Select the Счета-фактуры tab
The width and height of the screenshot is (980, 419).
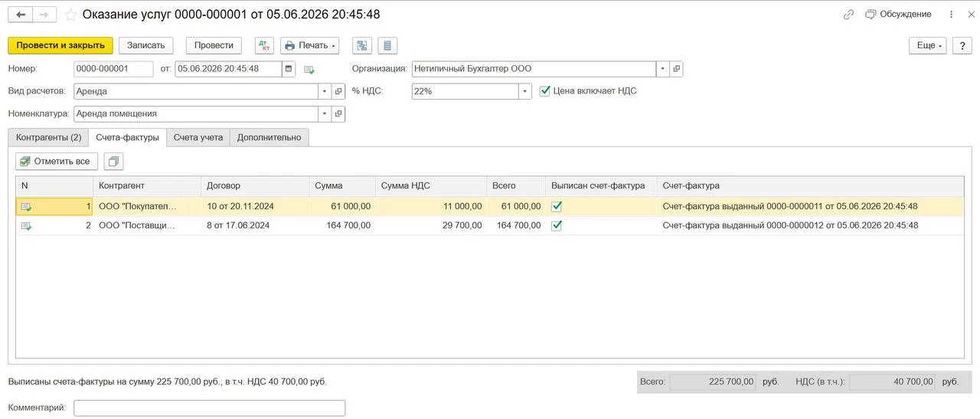[127, 138]
